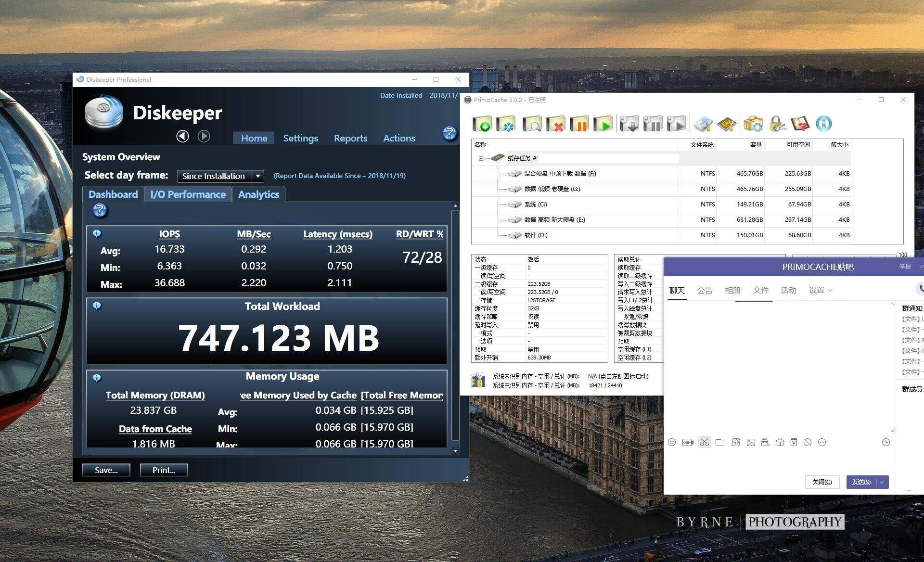The width and height of the screenshot is (924, 562).
Task: Collapse the 缓存任务 tree node
Action: click(481, 158)
